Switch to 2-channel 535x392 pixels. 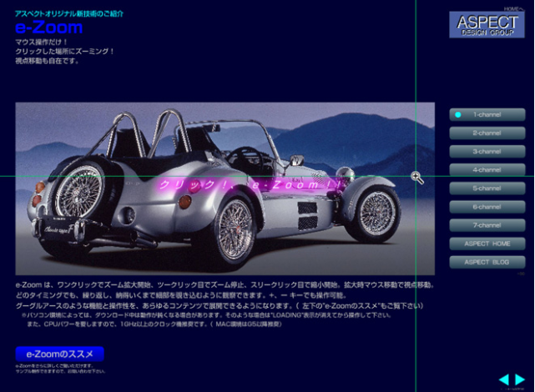tap(487, 133)
